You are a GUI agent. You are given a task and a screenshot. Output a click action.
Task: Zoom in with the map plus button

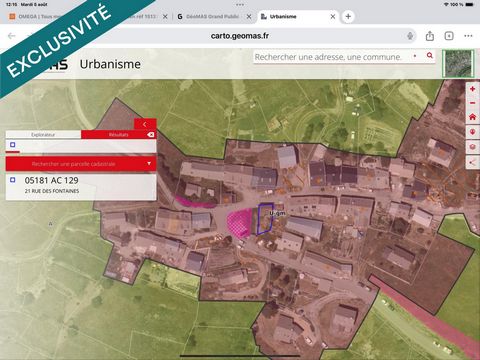click(472, 89)
